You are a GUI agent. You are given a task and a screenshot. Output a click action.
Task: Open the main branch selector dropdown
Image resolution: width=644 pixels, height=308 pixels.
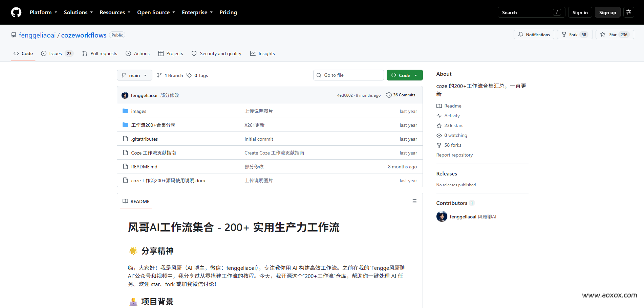(134, 75)
